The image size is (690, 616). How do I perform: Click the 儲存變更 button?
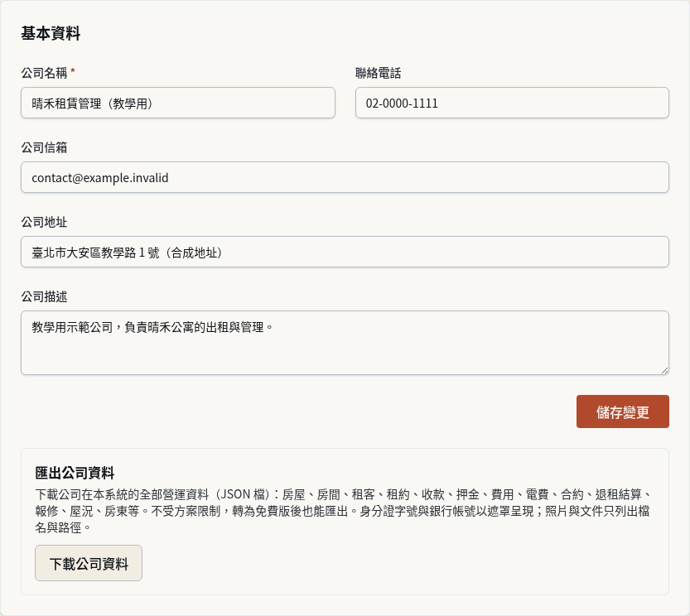pyautogui.click(x=623, y=411)
